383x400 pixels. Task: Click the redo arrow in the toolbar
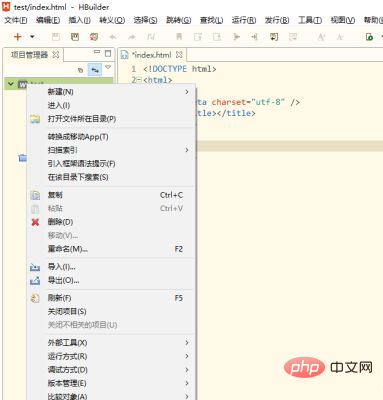click(x=132, y=37)
